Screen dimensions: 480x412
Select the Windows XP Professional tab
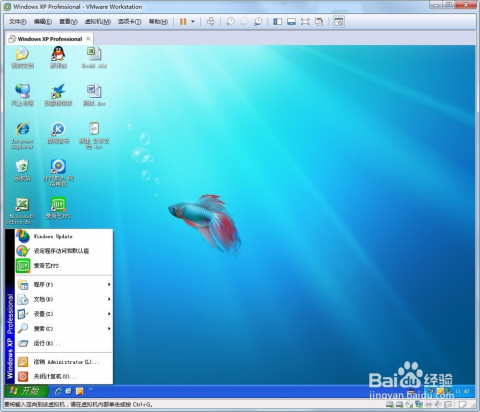pos(50,39)
